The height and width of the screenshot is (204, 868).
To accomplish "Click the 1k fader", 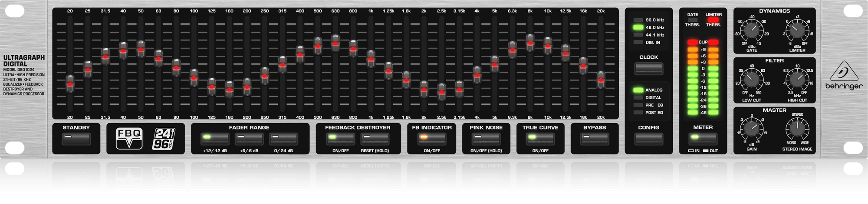I will 371,59.
